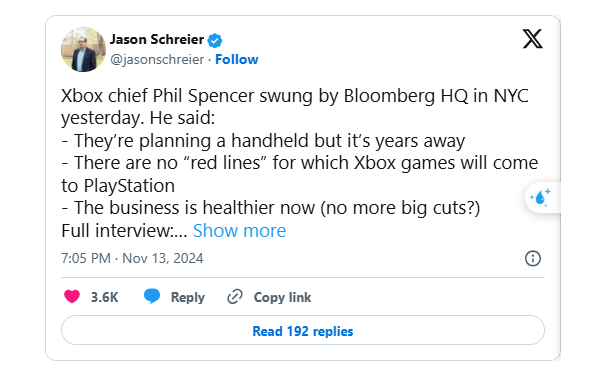Expand the tweet with Show more

tap(239, 231)
